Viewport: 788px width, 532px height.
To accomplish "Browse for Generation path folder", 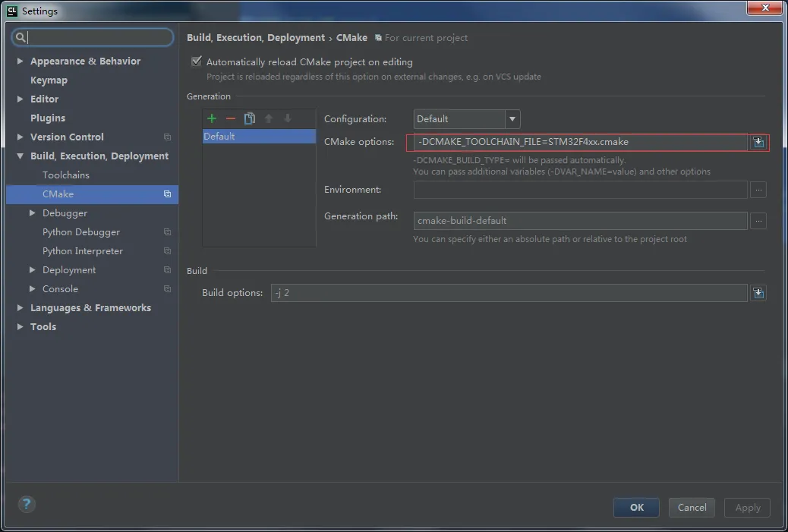I will point(758,221).
